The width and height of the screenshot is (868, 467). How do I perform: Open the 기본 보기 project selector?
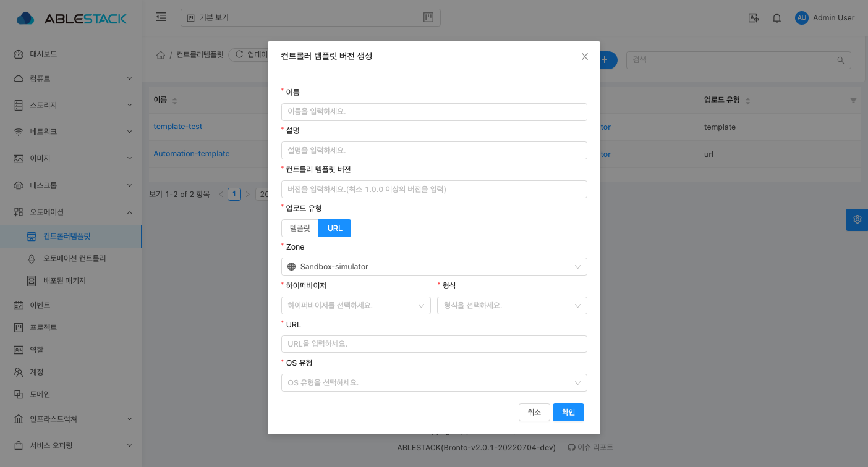(310, 18)
